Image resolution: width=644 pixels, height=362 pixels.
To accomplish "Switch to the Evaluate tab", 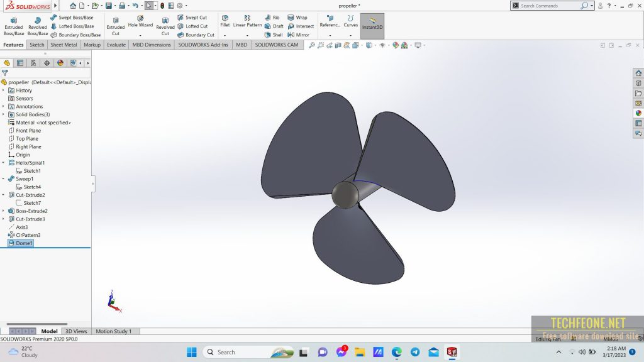I will [x=116, y=45].
